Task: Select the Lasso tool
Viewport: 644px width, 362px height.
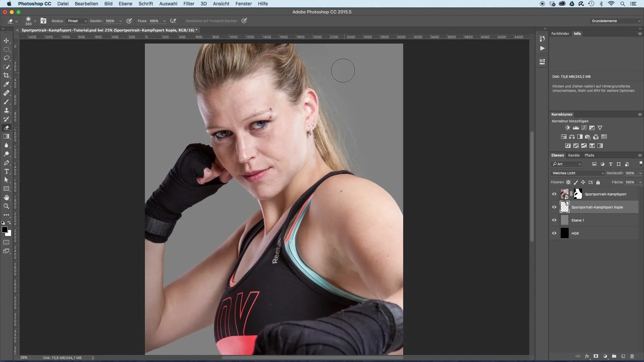Action: coord(6,58)
